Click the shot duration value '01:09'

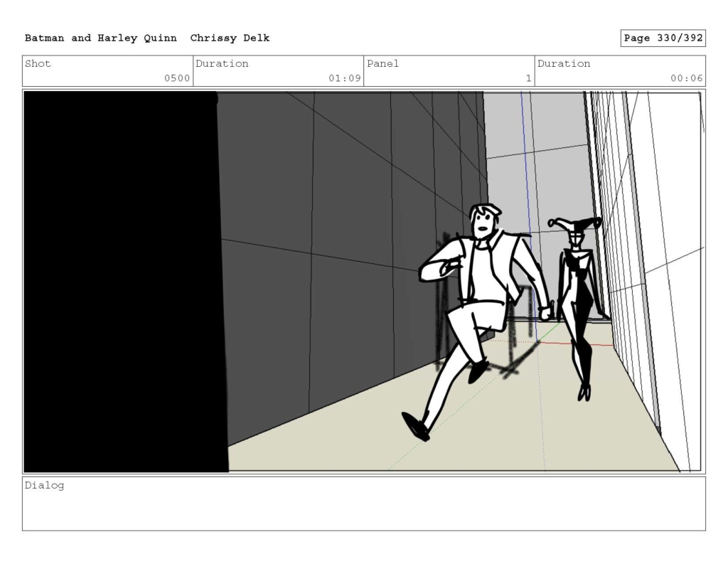tap(345, 78)
